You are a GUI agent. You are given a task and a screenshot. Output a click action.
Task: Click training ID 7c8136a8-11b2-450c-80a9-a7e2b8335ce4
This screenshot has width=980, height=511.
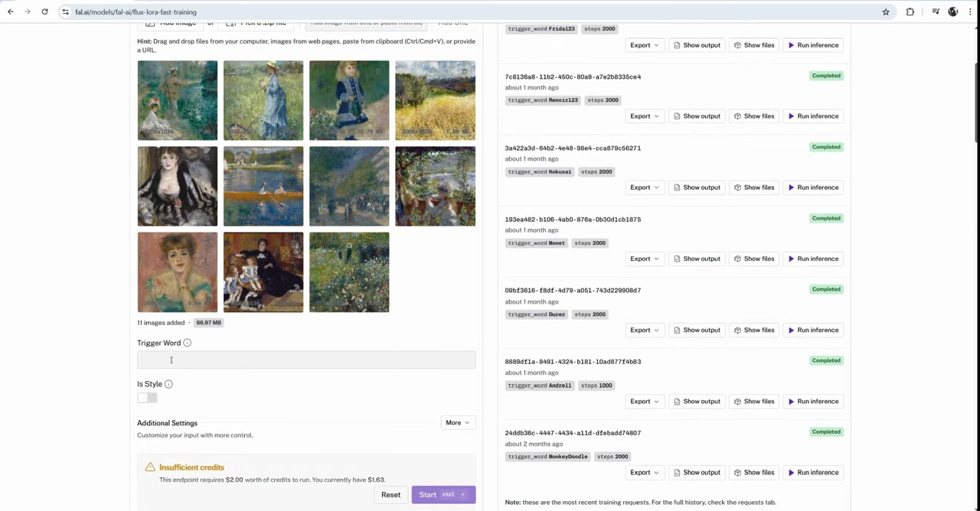pos(573,76)
